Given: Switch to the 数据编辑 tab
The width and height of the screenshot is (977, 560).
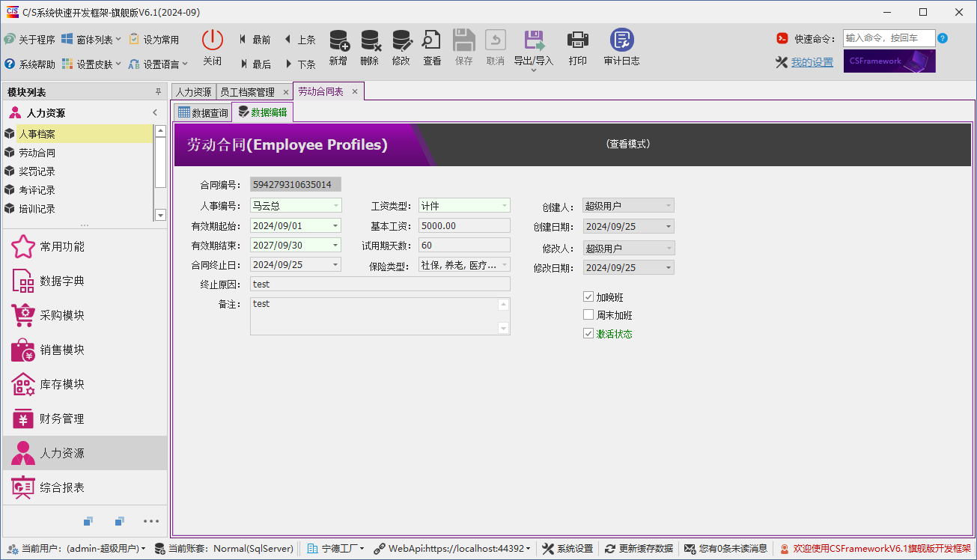Looking at the screenshot, I should click(x=262, y=112).
